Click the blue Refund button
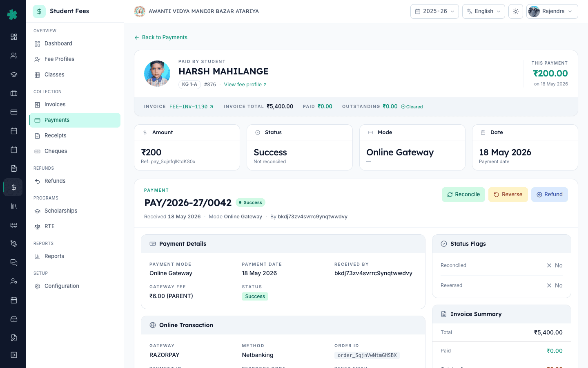 tap(550, 195)
